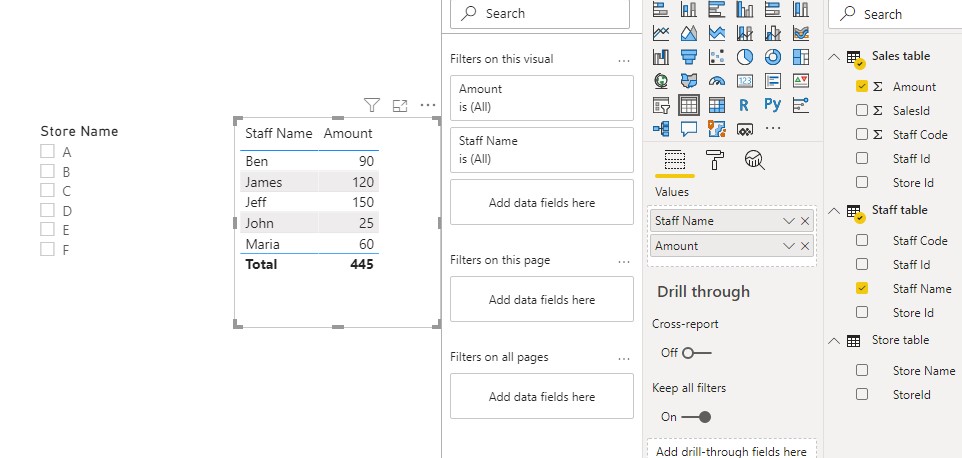
Task: Collapse the Store table fields
Action: tap(834, 340)
